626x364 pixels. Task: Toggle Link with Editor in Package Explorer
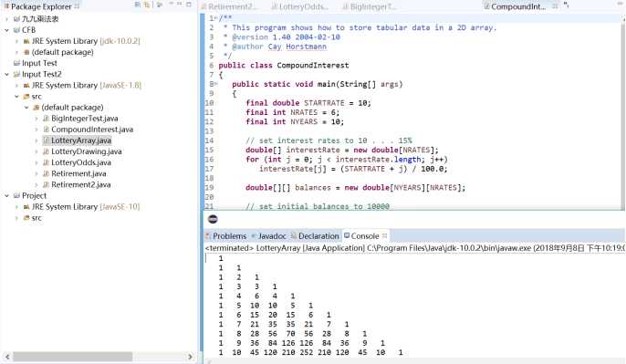[x=147, y=5]
